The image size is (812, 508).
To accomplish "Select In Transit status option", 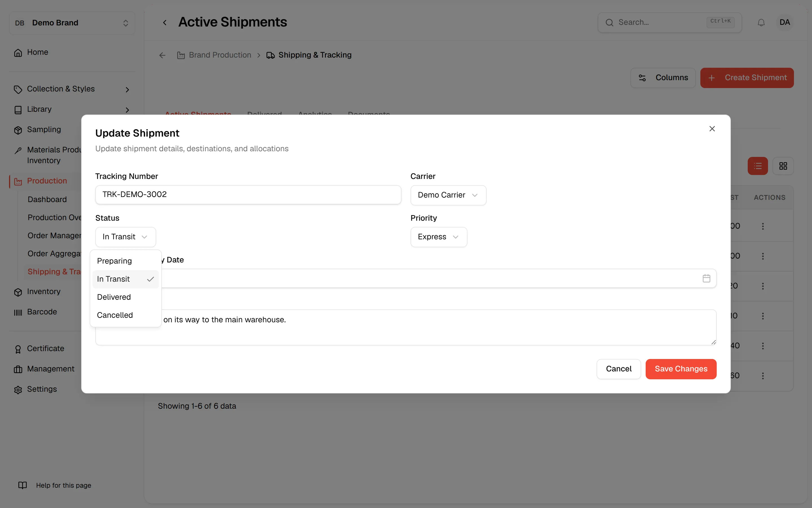I will tap(125, 279).
